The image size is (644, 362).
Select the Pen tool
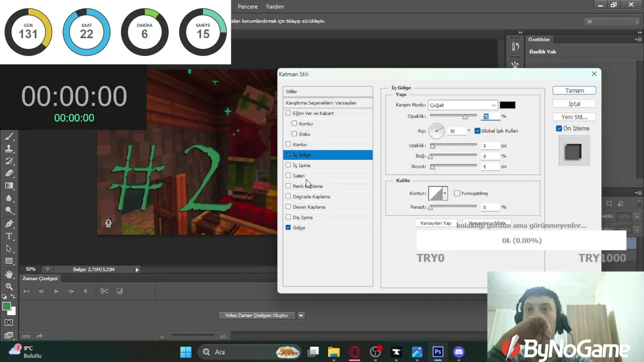pos(9,224)
